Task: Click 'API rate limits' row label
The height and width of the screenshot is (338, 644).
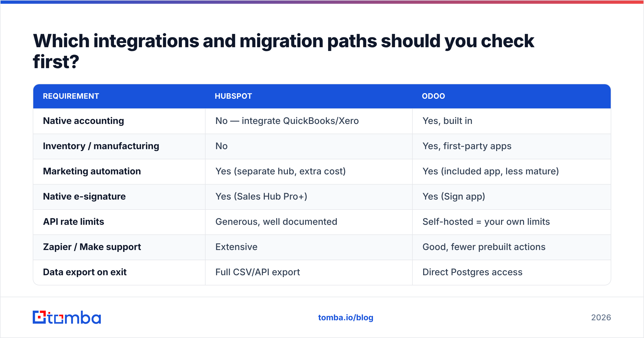Action: coord(73,222)
